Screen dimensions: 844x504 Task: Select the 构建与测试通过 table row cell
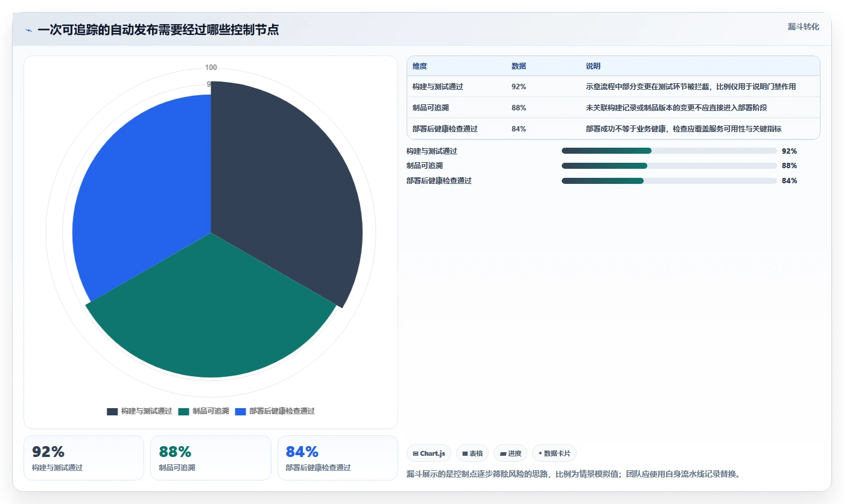(438, 87)
